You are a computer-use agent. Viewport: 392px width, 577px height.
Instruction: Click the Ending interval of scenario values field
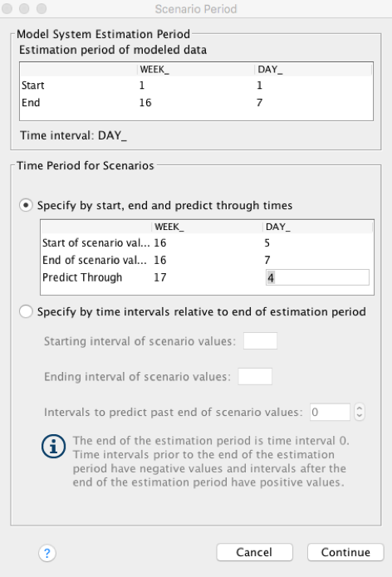tap(255, 376)
